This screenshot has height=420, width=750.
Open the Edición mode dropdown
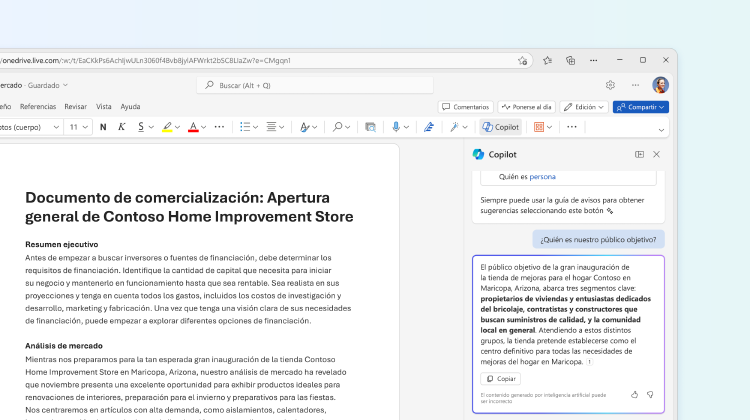point(584,107)
